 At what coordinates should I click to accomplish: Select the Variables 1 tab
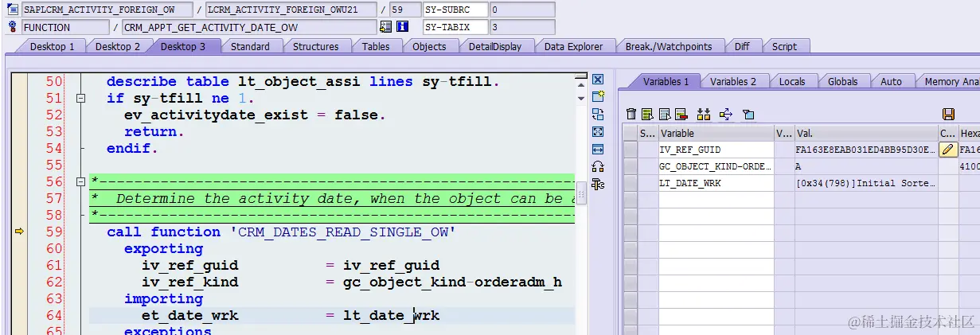666,81
